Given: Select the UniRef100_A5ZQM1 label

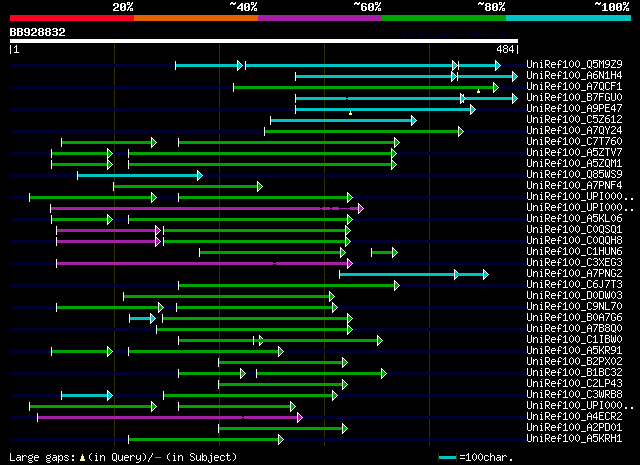Looking at the screenshot, I should point(574,163).
